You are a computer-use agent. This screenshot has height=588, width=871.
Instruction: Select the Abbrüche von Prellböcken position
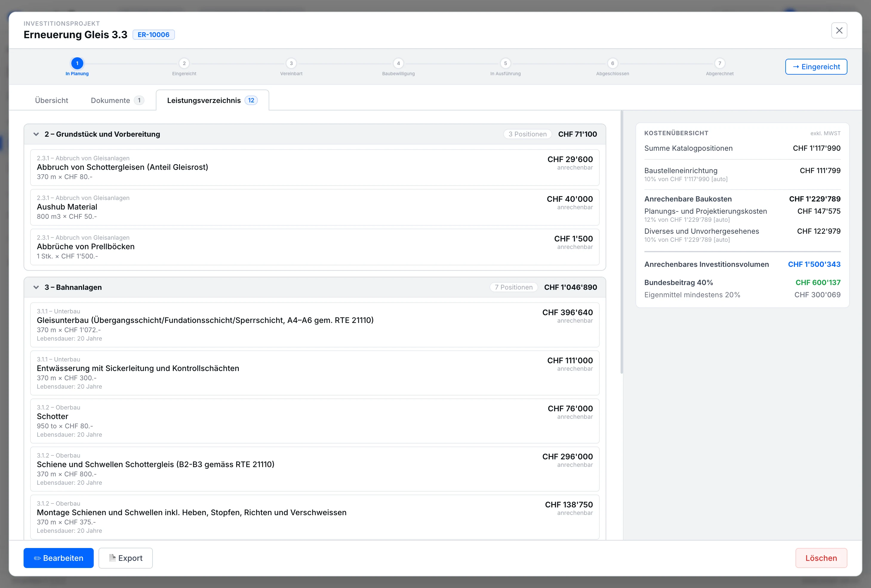[x=315, y=247]
